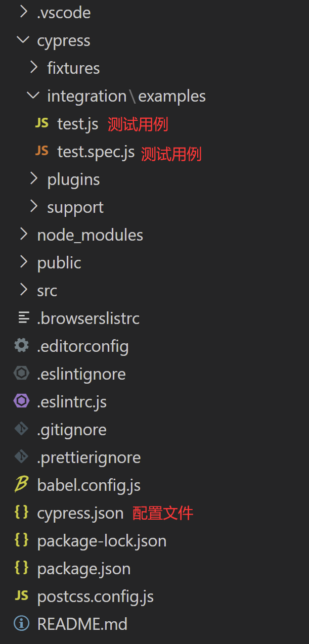Open the package-lock.json file
The image size is (309, 644).
102,541
